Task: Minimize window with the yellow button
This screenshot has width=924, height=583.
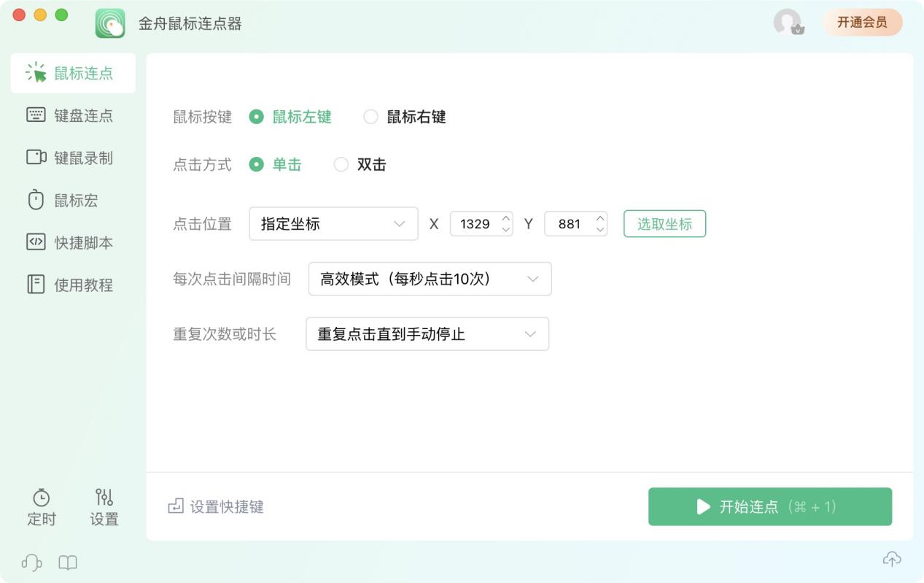Action: [40, 15]
